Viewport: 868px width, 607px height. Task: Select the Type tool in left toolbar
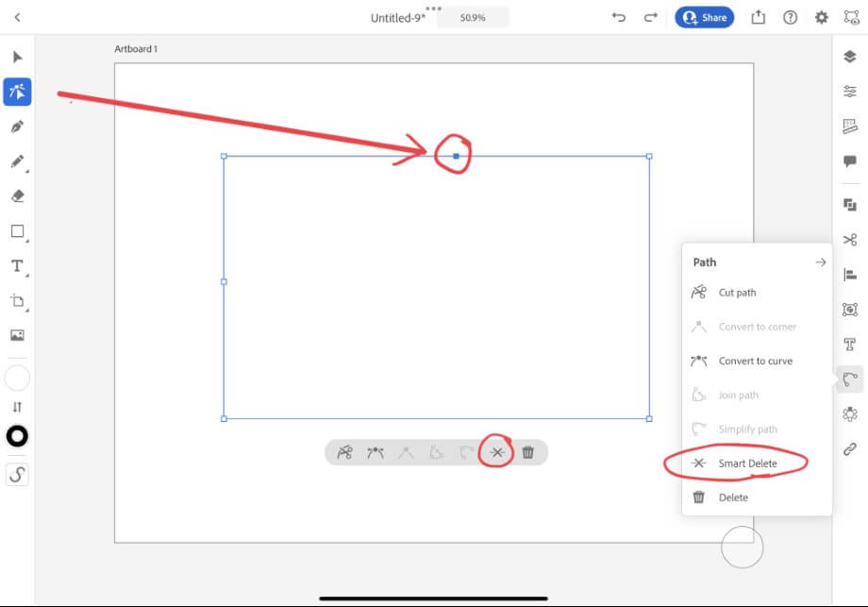(17, 266)
